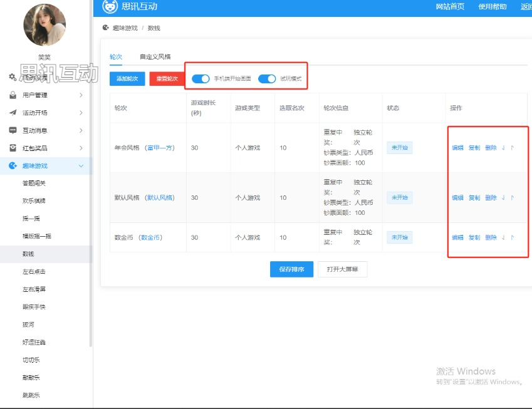Click the 用户管理 user icon in sidebar
Image resolution: width=532 pixels, height=409 pixels.
[13, 95]
